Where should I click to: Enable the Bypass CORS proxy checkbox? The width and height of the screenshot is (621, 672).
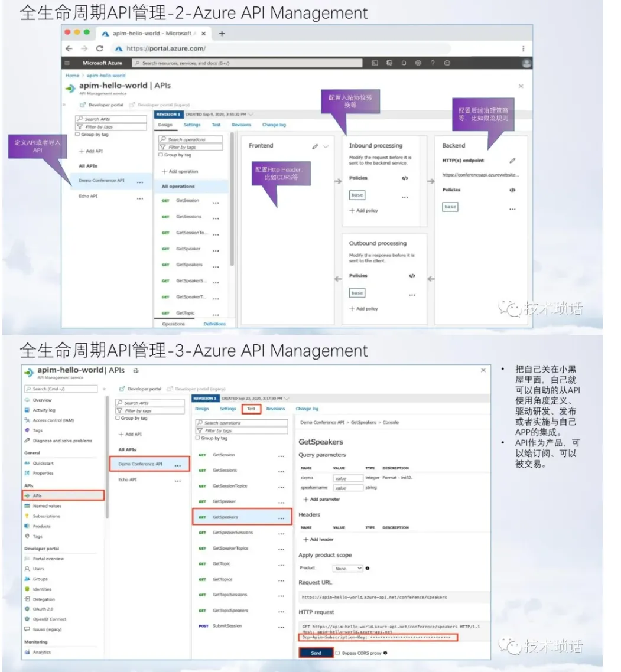pyautogui.click(x=337, y=653)
